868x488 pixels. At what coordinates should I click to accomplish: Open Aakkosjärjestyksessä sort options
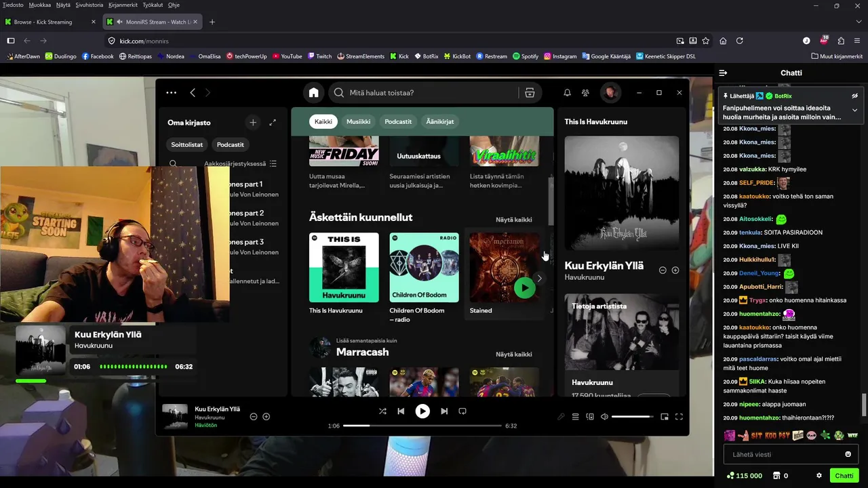tap(241, 163)
